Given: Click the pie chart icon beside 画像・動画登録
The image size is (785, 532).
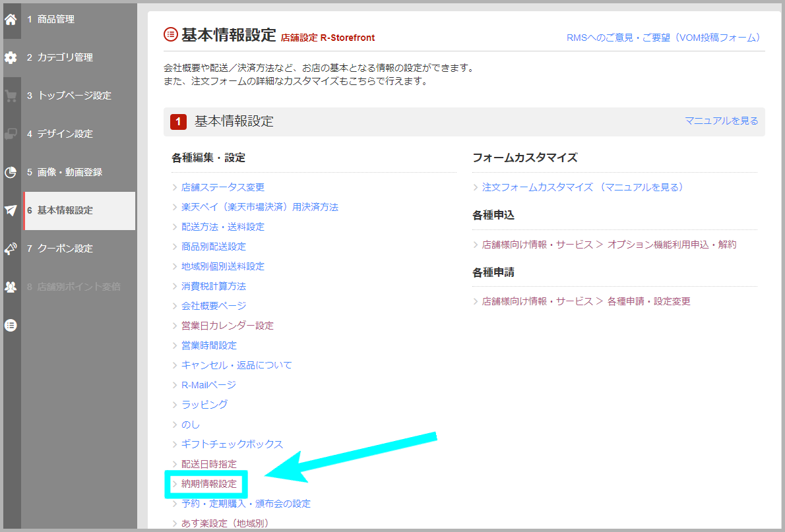Looking at the screenshot, I should [11, 172].
